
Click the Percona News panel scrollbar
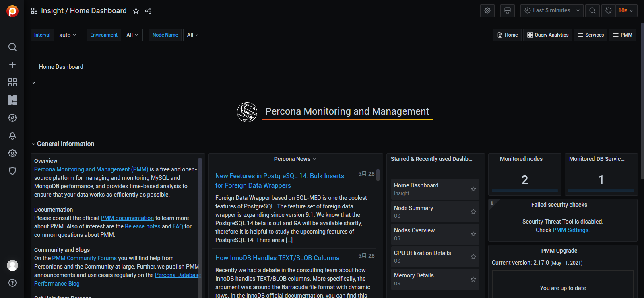click(x=378, y=175)
